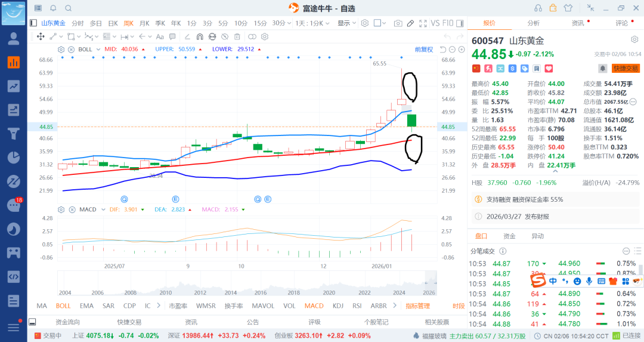Open the pie chart portfolio sidebar icon
This screenshot has width=644, height=342.
[14, 158]
